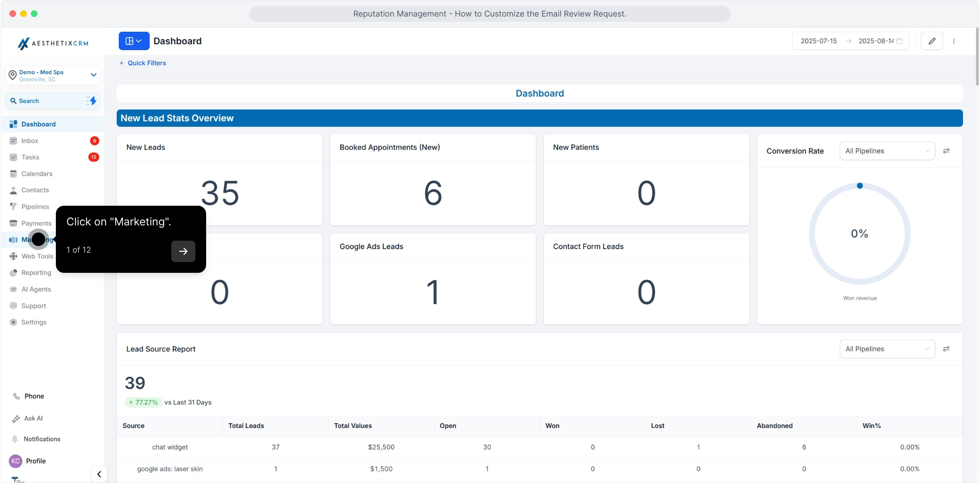This screenshot has width=980, height=483.
Task: Click the Lost column header
Action: tap(658, 426)
